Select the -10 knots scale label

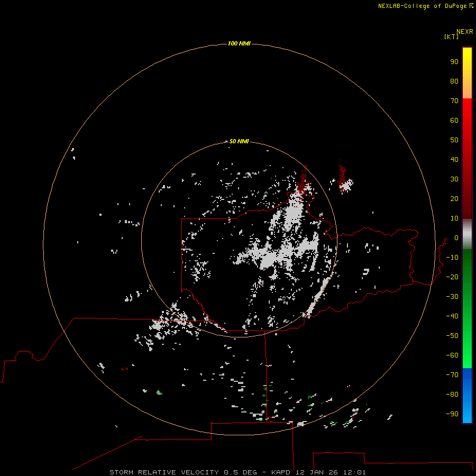(x=452, y=258)
